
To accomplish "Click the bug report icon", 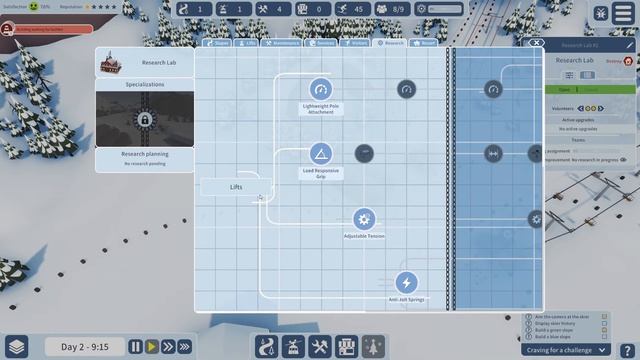I will (x=601, y=13).
